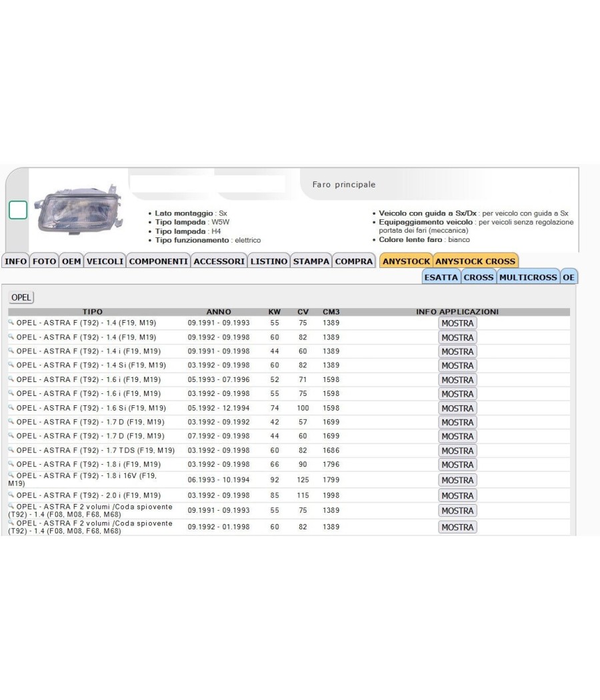Select the OEM tab
Screen dimensions: 600x700
coord(71,261)
